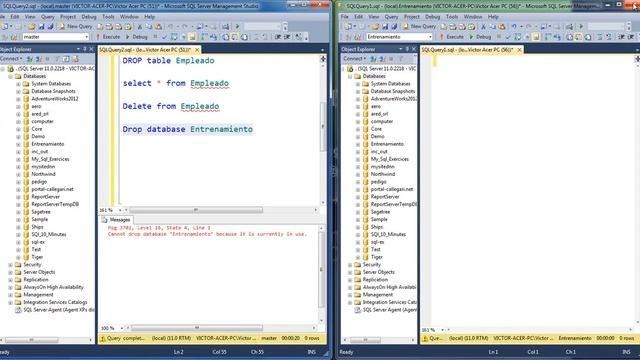The image size is (640, 360).
Task: Click New Query in left SSMS window
Action: tap(76, 26)
